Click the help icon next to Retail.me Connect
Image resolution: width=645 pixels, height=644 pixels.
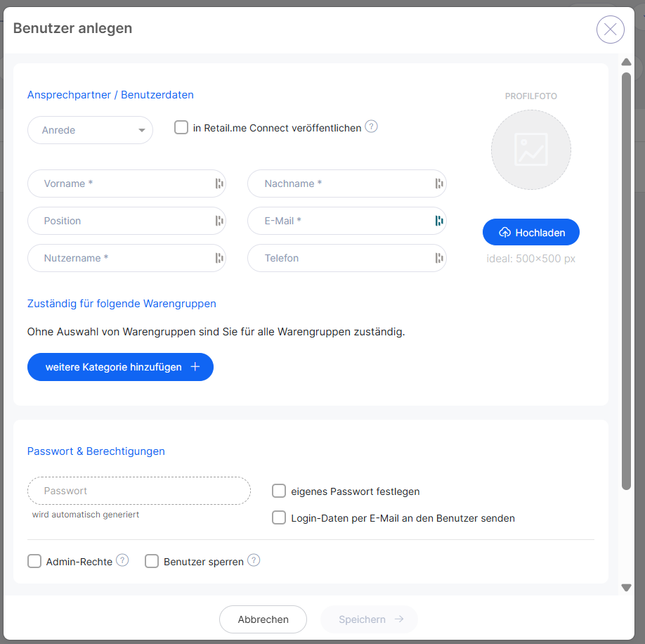click(372, 127)
